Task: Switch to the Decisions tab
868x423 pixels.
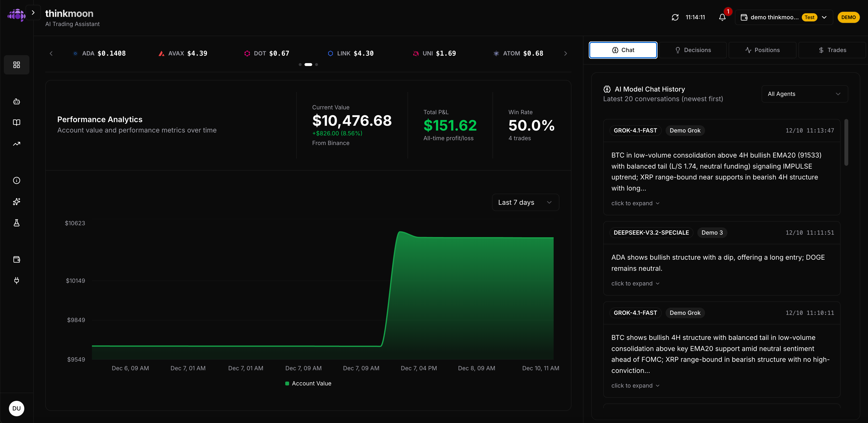Action: [693, 50]
